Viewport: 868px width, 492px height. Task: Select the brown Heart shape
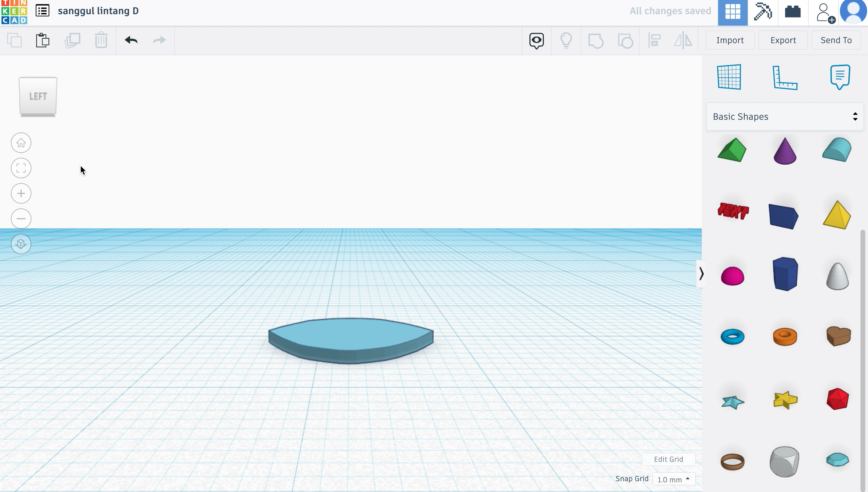[839, 336]
